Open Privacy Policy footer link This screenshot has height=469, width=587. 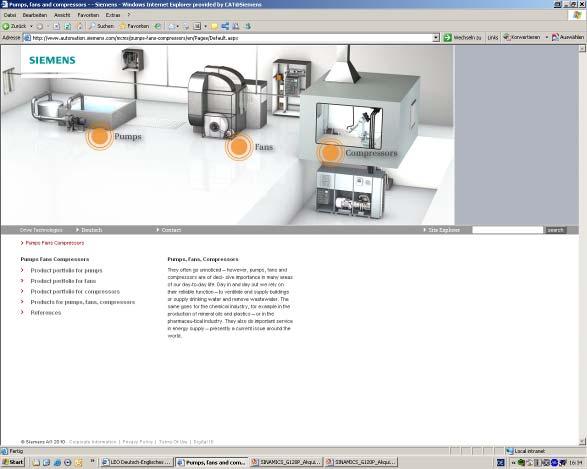click(137, 442)
